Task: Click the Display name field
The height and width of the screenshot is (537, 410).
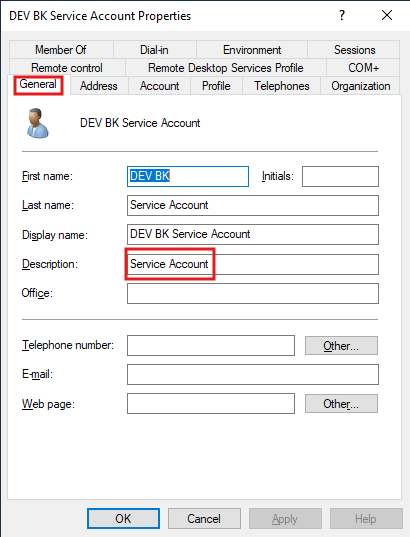Action: tap(253, 235)
